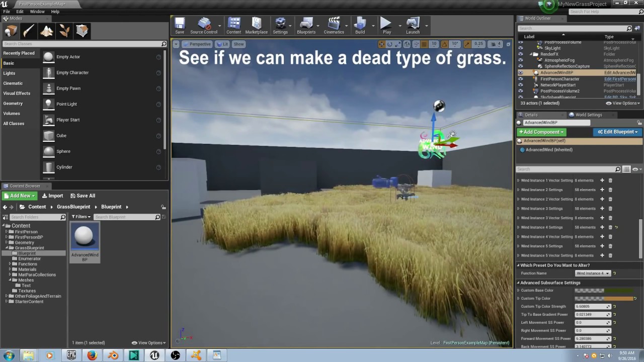Image resolution: width=644 pixels, height=362 pixels.
Task: Select the rotate gizmo mode in viewport
Action: click(389, 44)
